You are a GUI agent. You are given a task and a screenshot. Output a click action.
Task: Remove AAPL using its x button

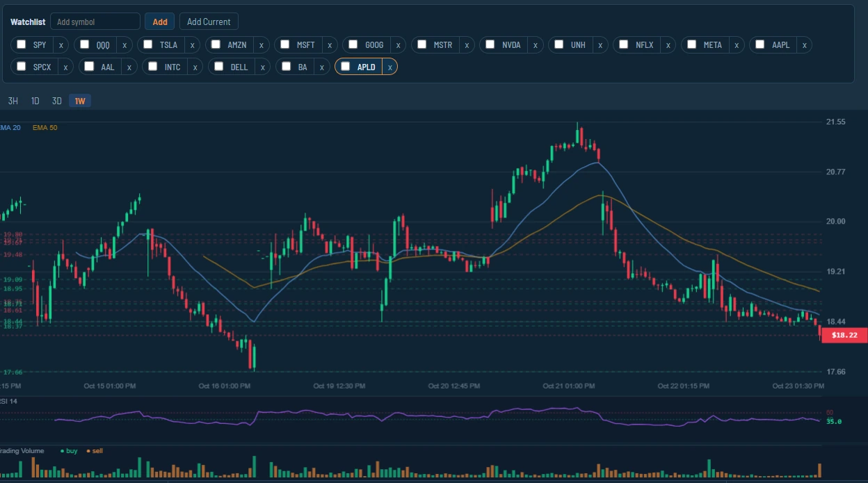click(805, 45)
